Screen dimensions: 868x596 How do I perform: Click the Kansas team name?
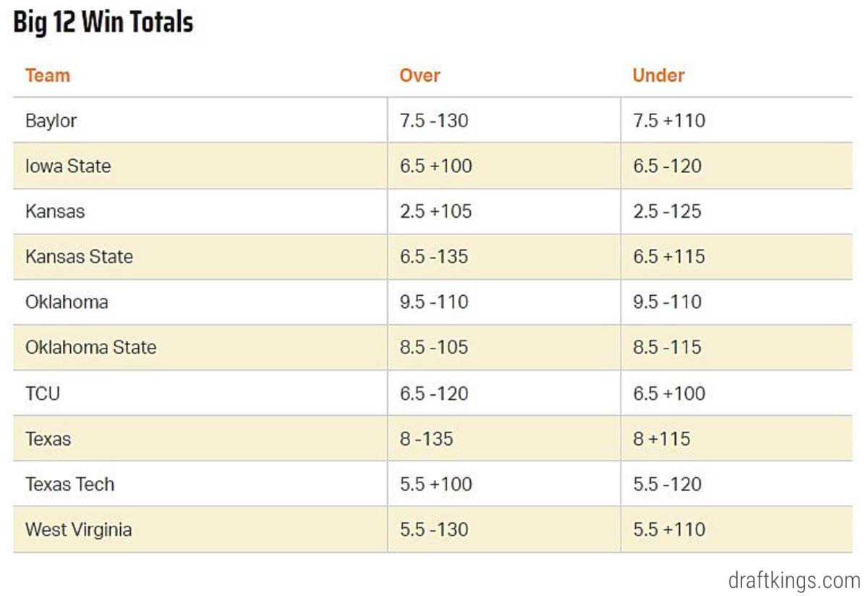[55, 211]
